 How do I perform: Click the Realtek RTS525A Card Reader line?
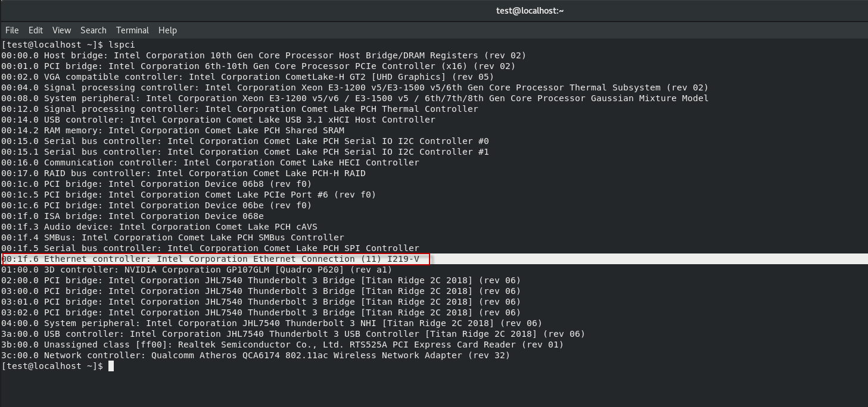point(282,345)
